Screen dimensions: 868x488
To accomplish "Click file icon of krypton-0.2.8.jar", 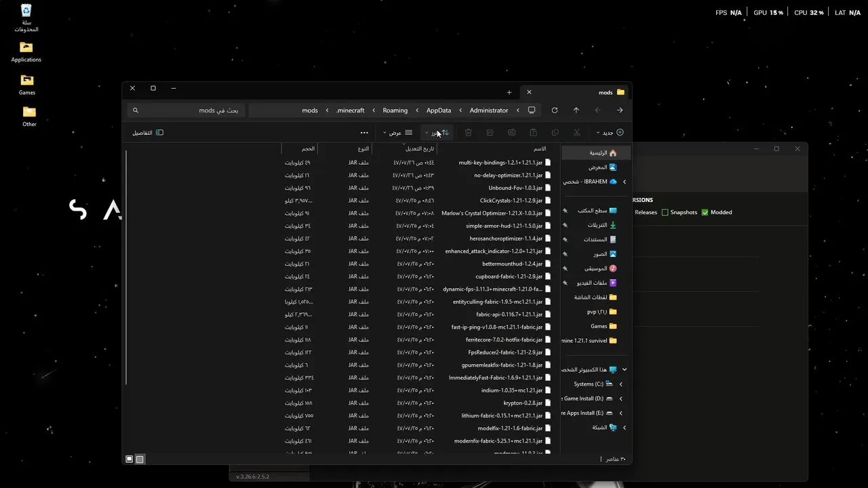I will click(x=548, y=403).
